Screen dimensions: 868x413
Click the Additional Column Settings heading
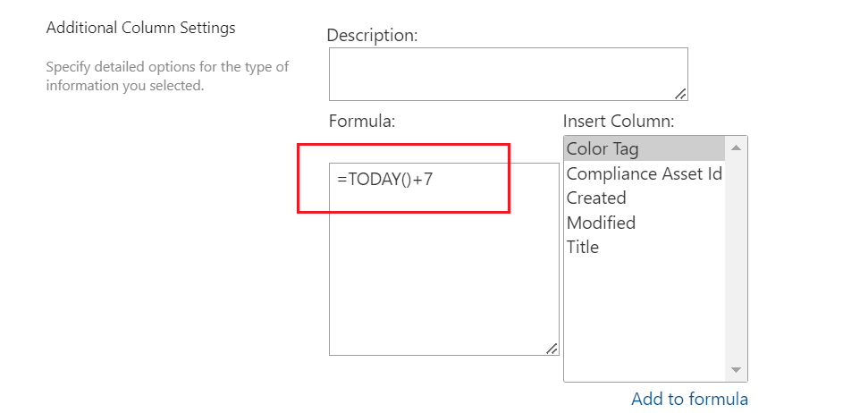coord(140,28)
